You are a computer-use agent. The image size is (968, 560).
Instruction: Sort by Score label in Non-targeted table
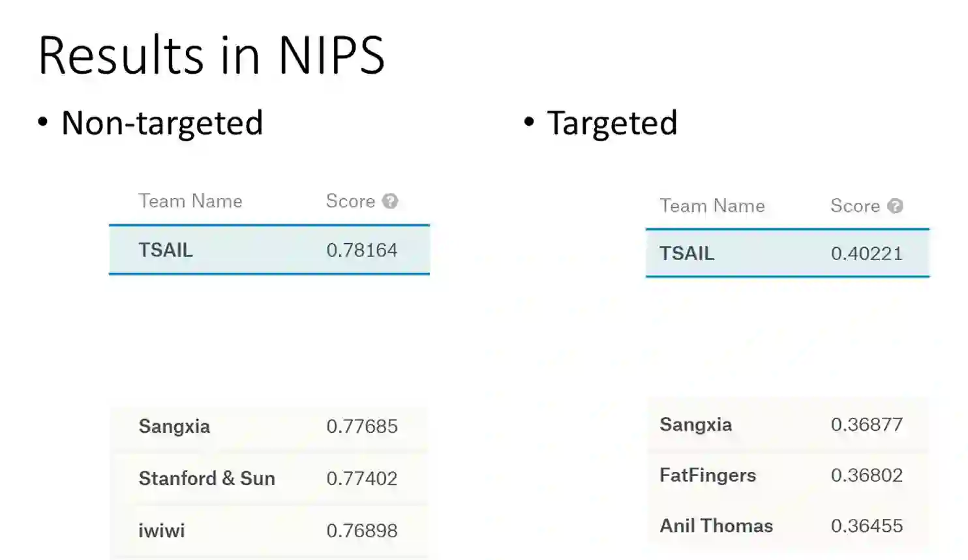tap(350, 201)
